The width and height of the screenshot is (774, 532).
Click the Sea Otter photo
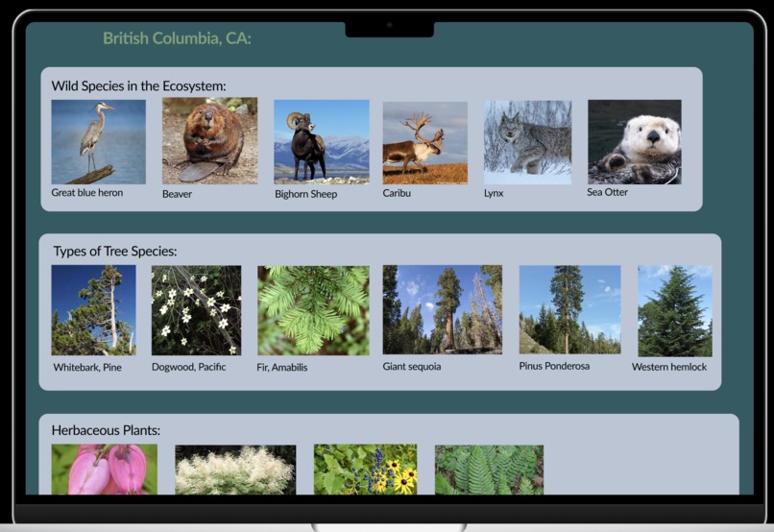point(635,141)
